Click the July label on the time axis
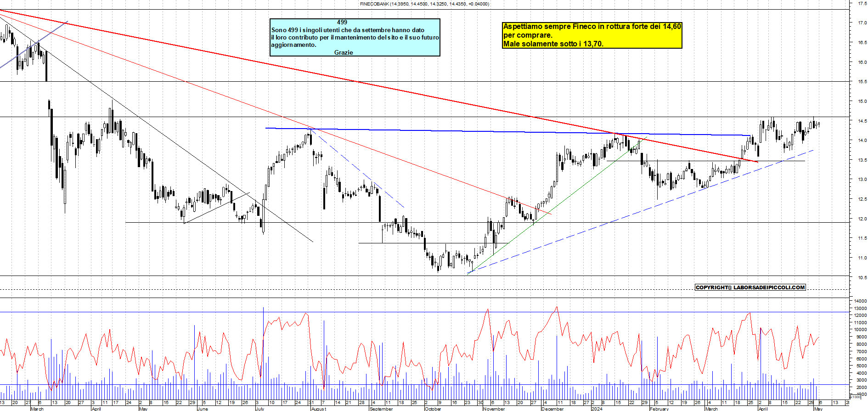The height and width of the screenshot is (411, 868). [x=260, y=409]
